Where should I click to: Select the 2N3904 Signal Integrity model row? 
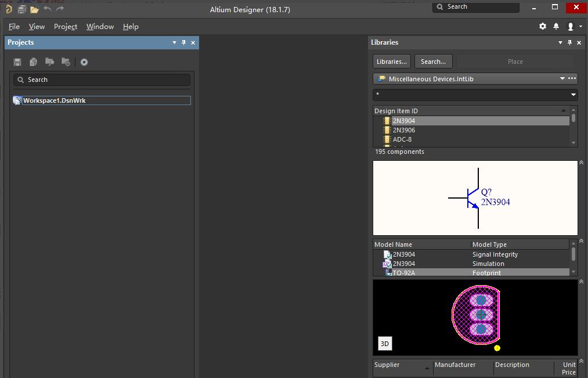click(471, 254)
